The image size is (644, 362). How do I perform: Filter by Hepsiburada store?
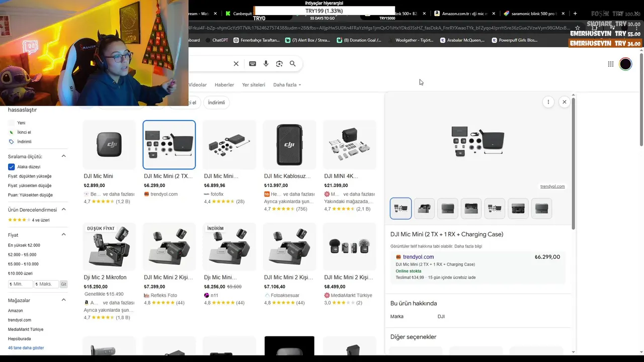point(20,339)
